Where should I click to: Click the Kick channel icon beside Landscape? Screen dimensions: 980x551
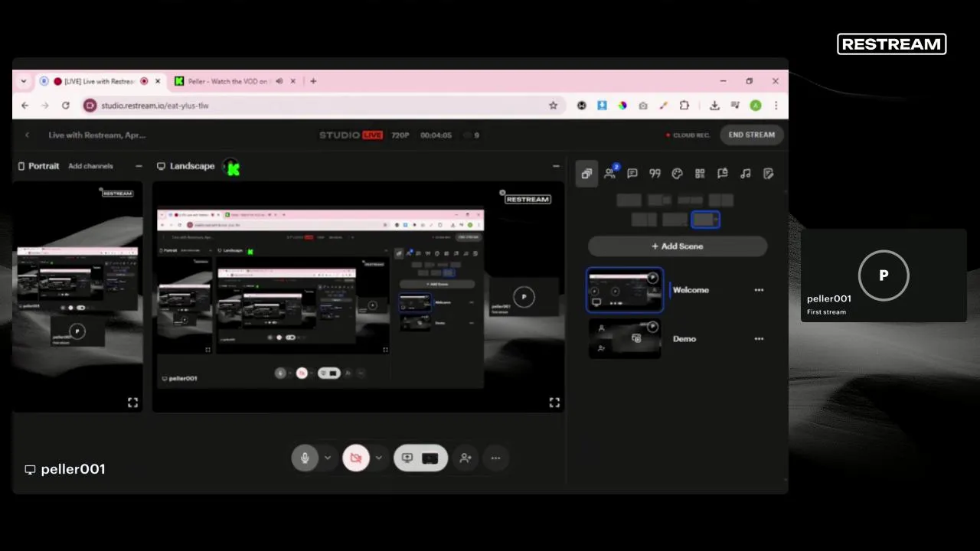tap(233, 168)
